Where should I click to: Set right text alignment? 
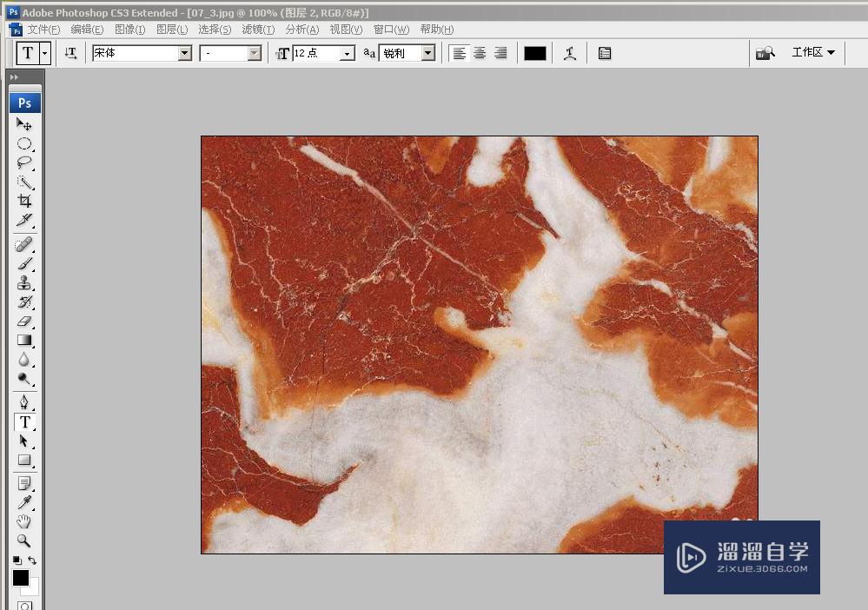(x=500, y=53)
